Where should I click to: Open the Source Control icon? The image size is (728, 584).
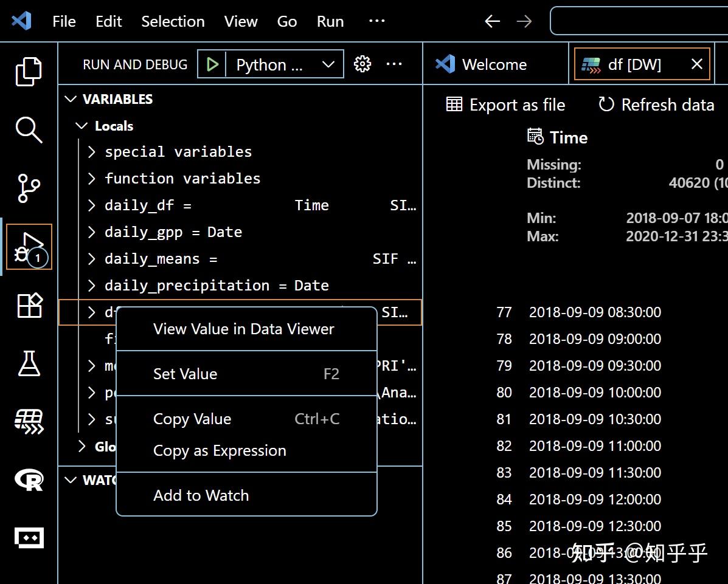click(29, 188)
